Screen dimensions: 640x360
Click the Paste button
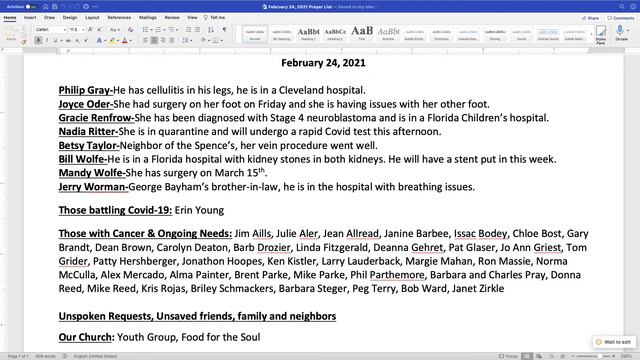11,33
